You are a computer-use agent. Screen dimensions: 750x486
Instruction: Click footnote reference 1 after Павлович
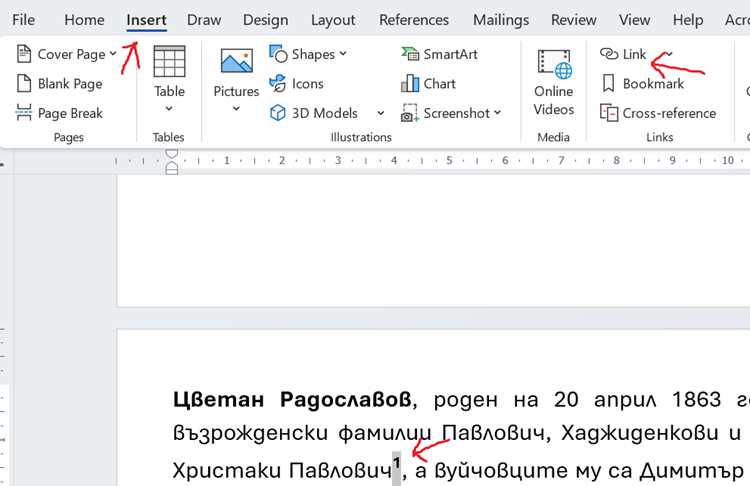click(397, 463)
